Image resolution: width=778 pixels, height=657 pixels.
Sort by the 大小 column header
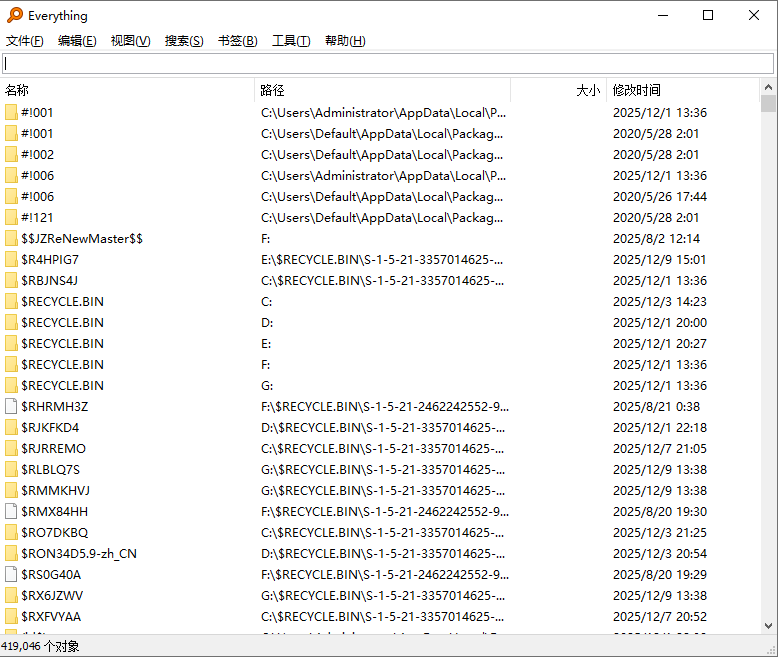coord(558,90)
